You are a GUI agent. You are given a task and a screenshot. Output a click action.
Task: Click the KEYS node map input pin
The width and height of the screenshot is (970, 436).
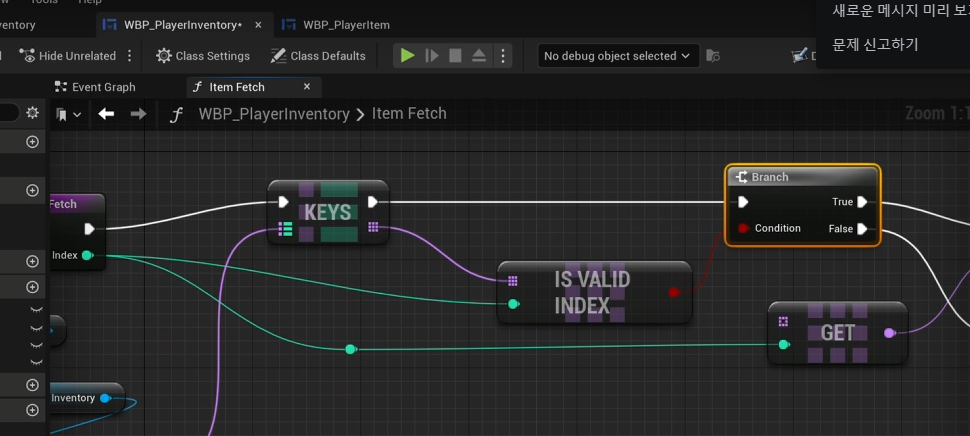[285, 229]
